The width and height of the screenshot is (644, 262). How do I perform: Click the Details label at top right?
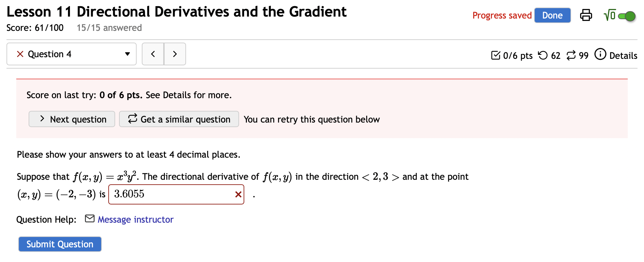coord(623,55)
